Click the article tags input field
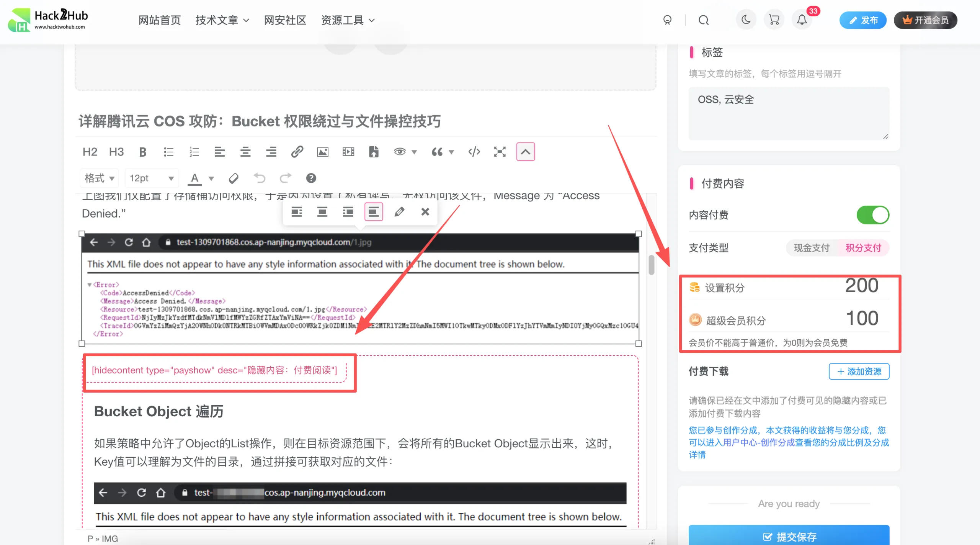This screenshot has height=545, width=980. tap(789, 113)
